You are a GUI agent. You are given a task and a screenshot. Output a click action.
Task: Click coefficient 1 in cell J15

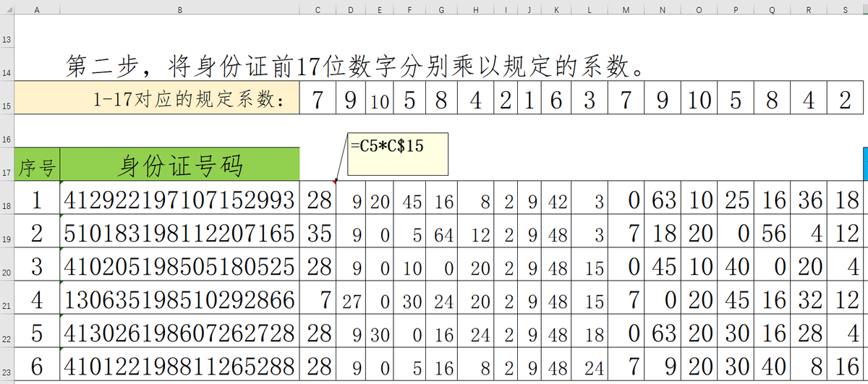click(529, 99)
